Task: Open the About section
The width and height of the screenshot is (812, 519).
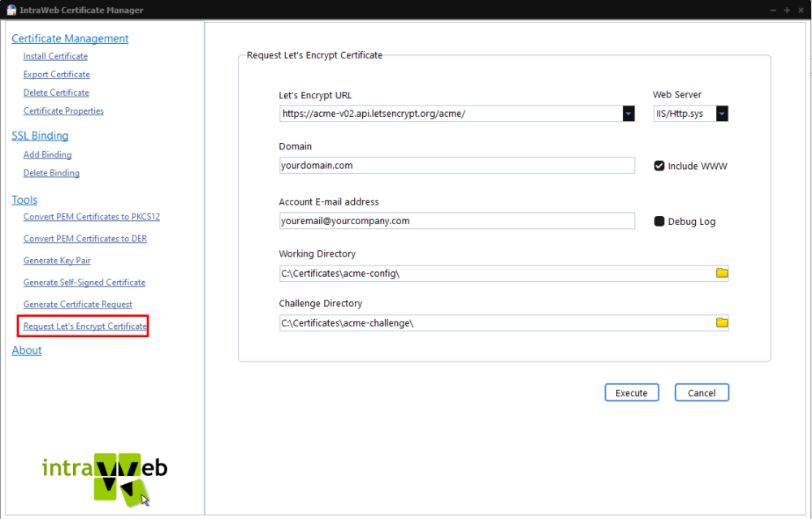Action: pos(26,350)
